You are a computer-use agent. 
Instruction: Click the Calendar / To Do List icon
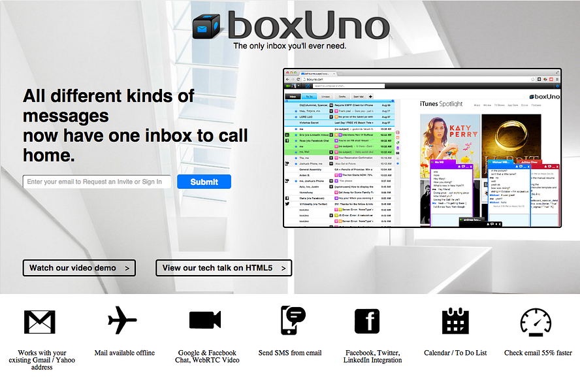(455, 320)
